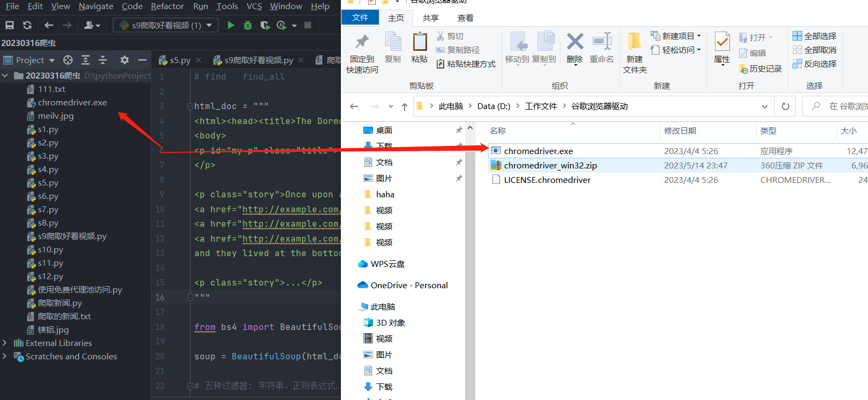This screenshot has height=400, width=868.
Task: Click the Stop square icon in PyCharm toolbar
Action: (x=308, y=25)
